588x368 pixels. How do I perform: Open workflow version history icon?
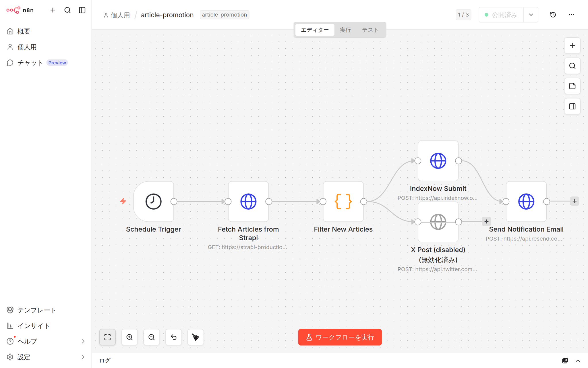553,15
